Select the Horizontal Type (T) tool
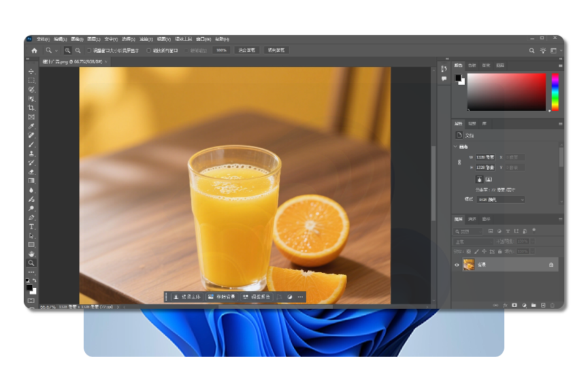This screenshot has width=588, height=392. (x=31, y=227)
